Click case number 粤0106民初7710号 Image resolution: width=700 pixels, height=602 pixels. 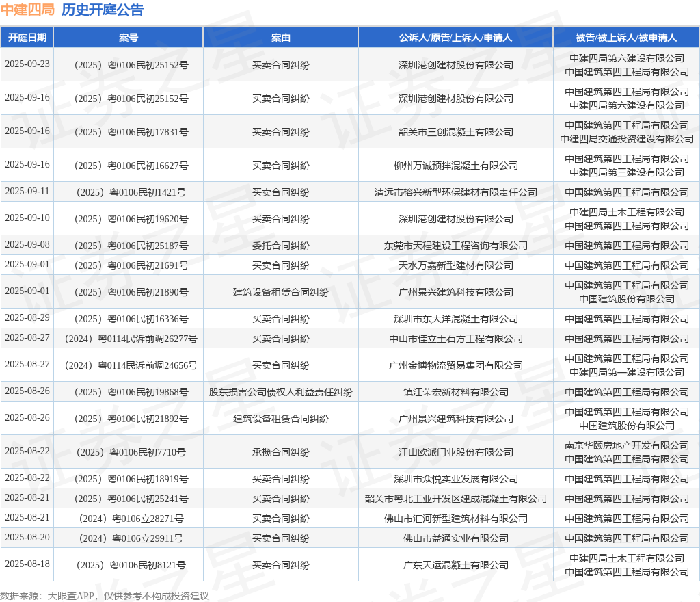pyautogui.click(x=148, y=452)
